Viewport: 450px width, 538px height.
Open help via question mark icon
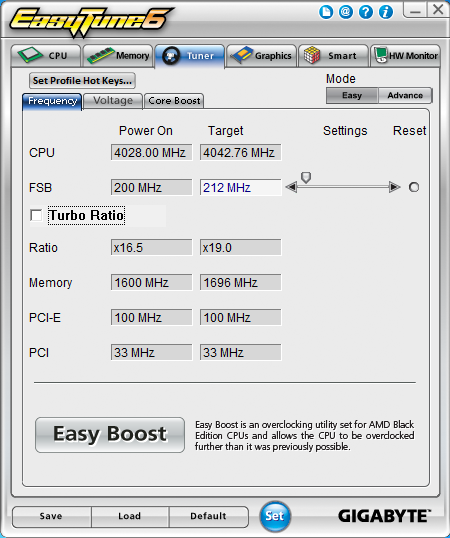click(366, 12)
